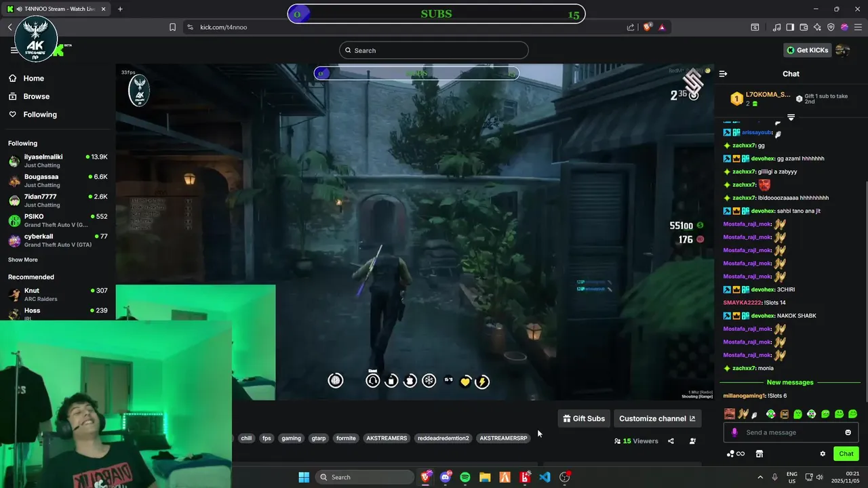Screen dimensions: 868x488
Task: Click the Kick search box
Action: click(x=434, y=50)
